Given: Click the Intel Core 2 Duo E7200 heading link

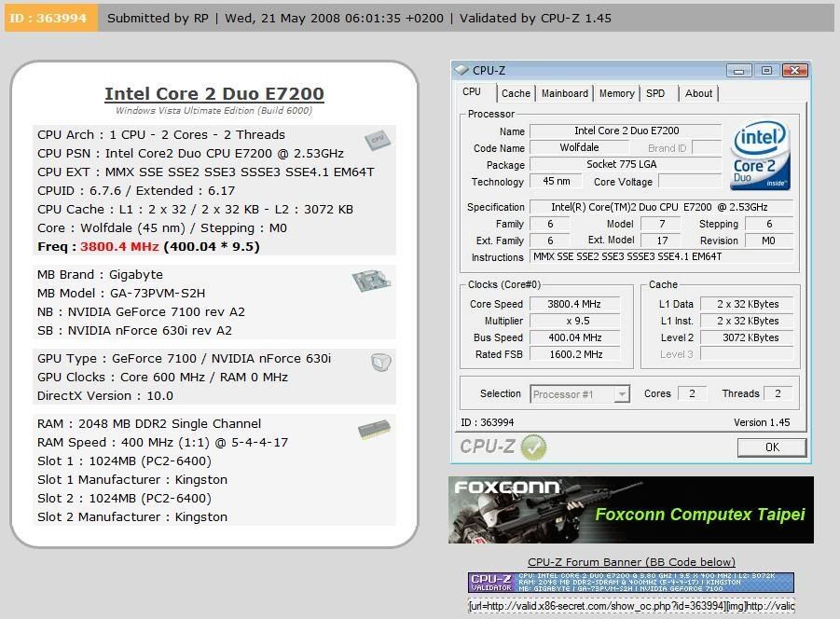Looking at the screenshot, I should [214, 94].
